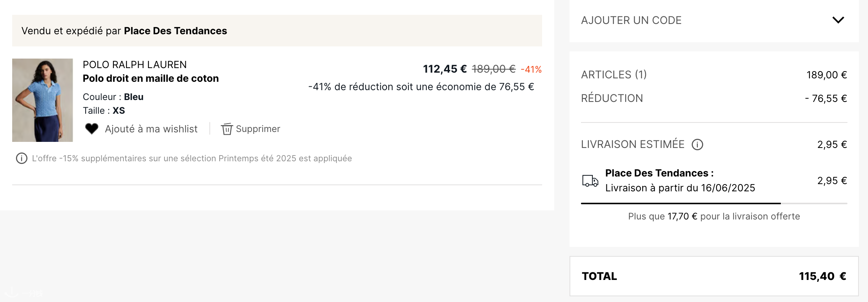Click the -41% red discount badge
Screen dimensions: 868x302
[531, 70]
